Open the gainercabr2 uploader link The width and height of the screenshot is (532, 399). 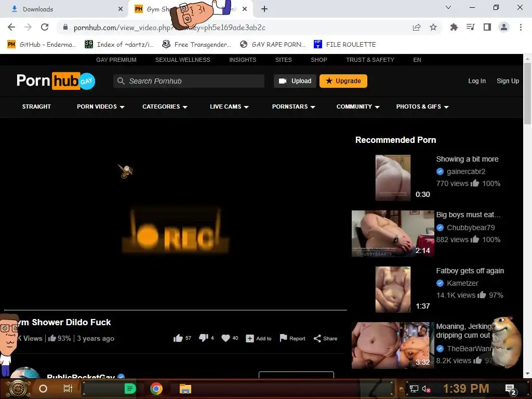tap(466, 171)
